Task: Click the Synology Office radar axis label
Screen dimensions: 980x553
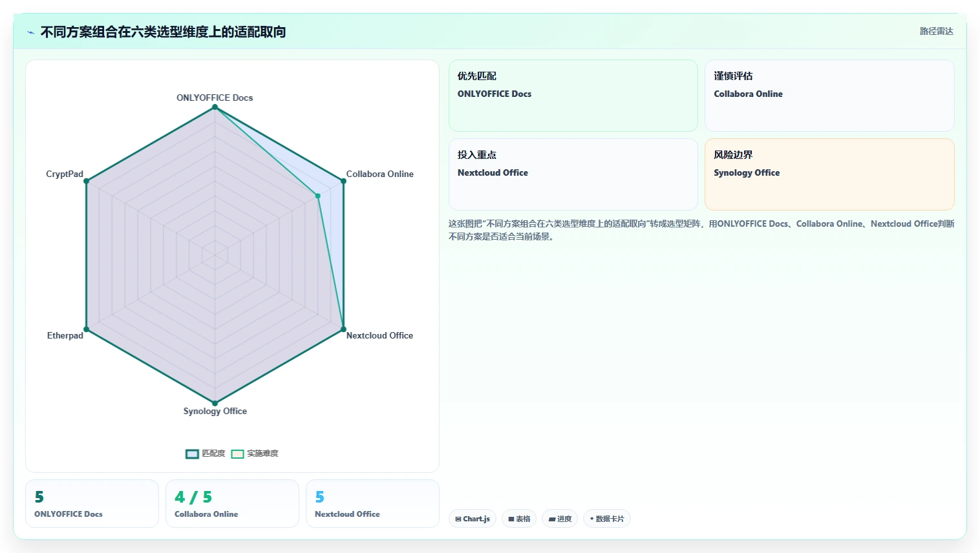Action: point(215,411)
